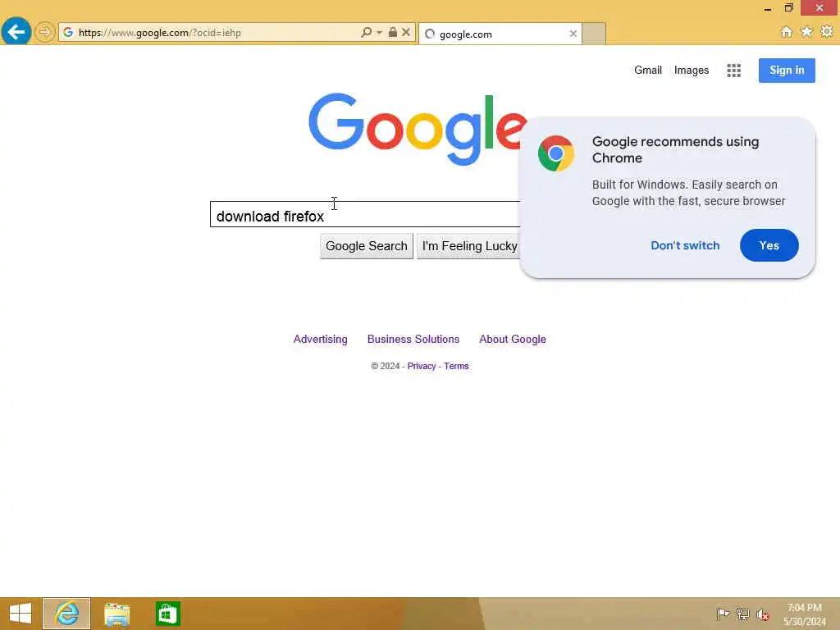Open Images link
Screen dimensions: 840x630
coord(691,71)
